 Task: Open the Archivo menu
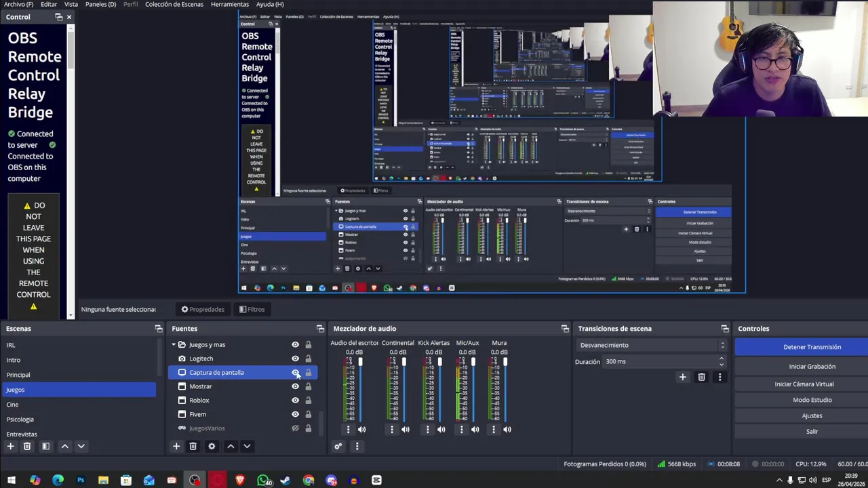click(19, 4)
